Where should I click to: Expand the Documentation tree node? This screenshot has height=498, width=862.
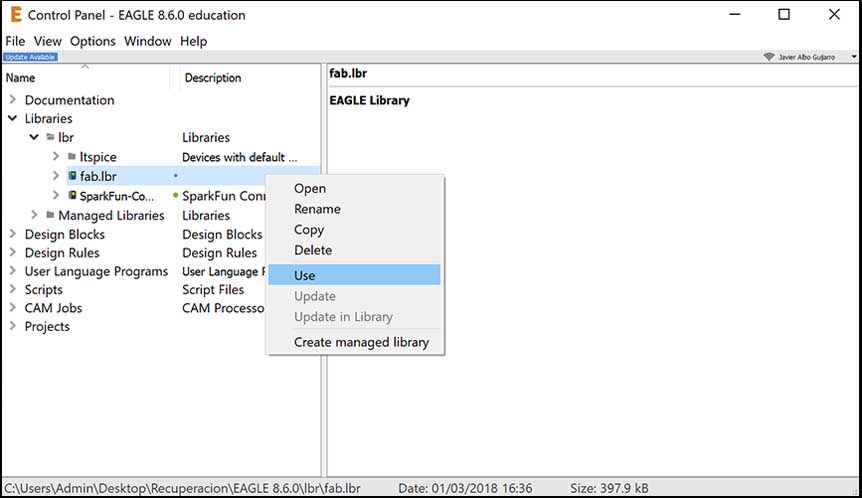tap(12, 100)
